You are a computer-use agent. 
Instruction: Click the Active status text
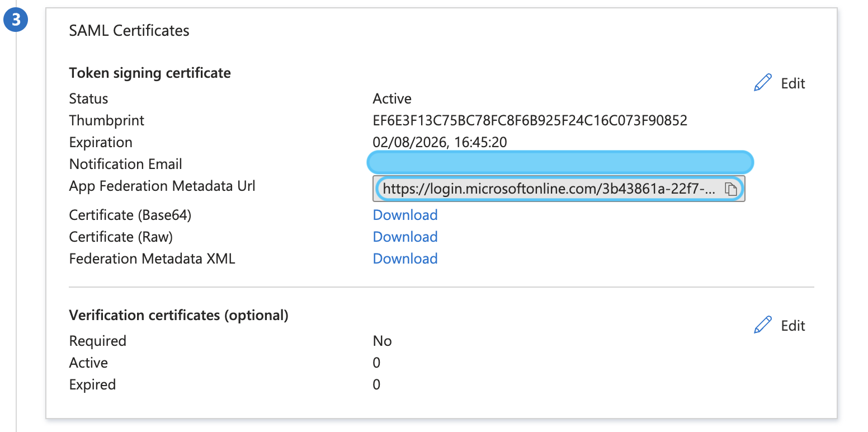[x=391, y=98]
